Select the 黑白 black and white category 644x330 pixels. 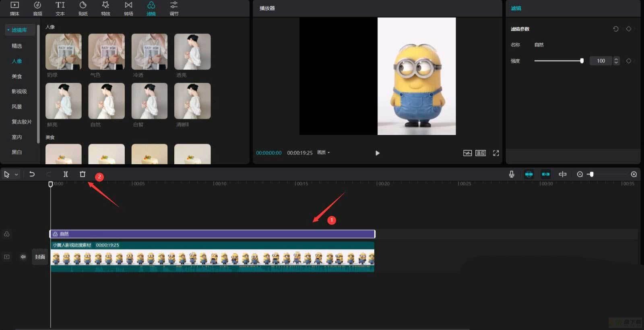(x=17, y=152)
